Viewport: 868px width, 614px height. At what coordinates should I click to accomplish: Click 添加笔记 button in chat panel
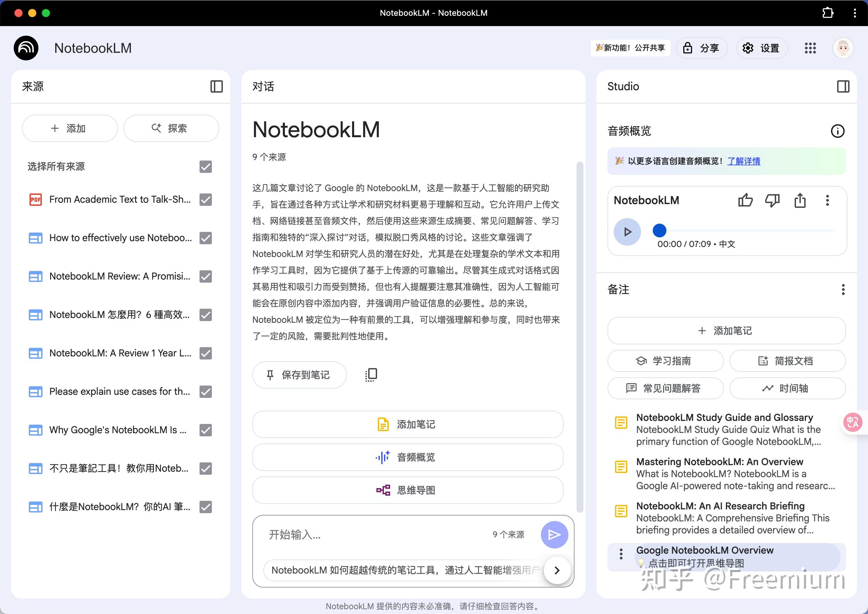tap(408, 424)
